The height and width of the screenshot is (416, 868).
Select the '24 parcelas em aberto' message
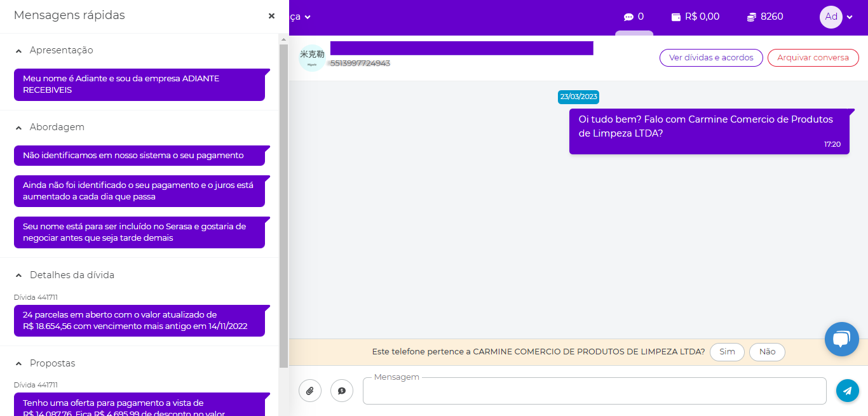pos(139,321)
